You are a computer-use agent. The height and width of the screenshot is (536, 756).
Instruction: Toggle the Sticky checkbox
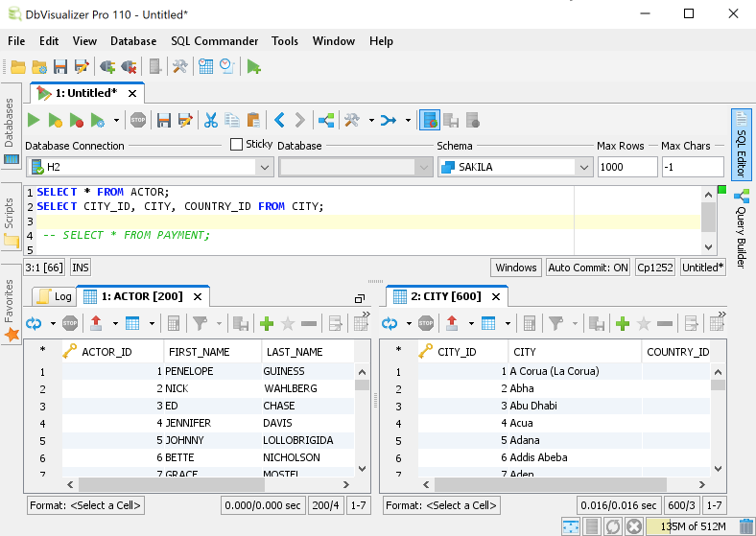coord(236,144)
